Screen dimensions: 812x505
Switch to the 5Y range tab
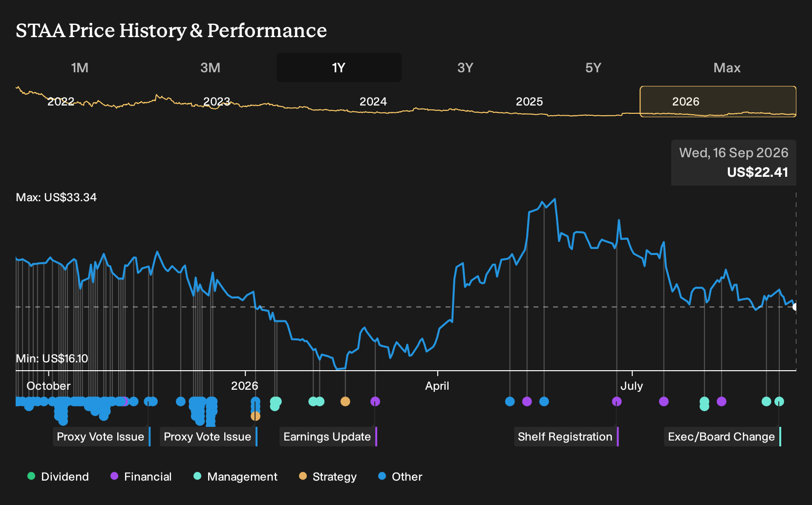[593, 67]
